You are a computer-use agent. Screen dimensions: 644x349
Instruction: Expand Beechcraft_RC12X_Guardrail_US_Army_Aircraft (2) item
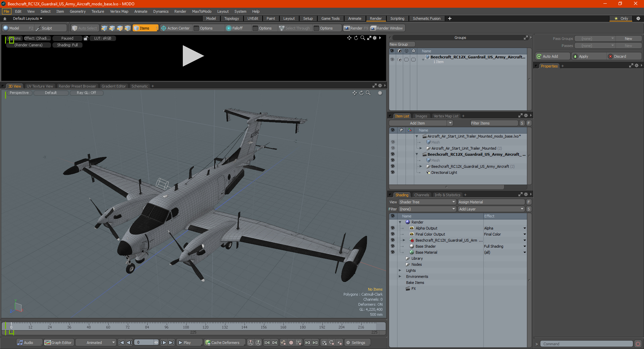421,166
